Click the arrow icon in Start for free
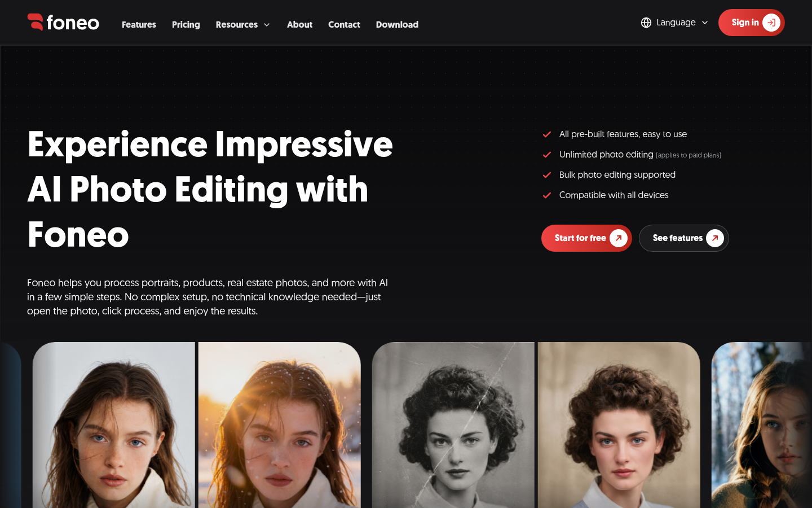812x508 pixels. point(619,238)
